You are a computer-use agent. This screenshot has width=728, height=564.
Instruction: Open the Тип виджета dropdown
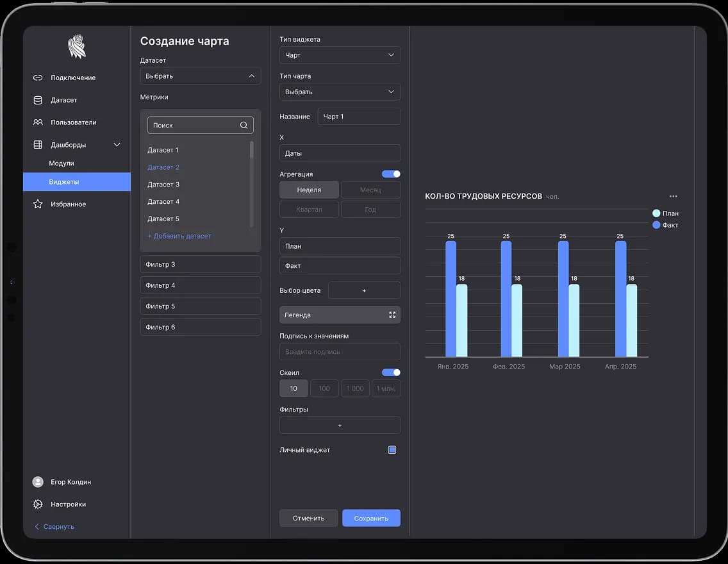click(340, 55)
